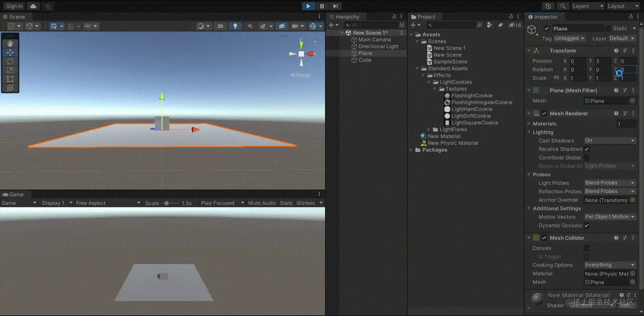Select the Rect transform tool
Image resolution: width=644 pixels, height=316 pixels.
tap(10, 79)
